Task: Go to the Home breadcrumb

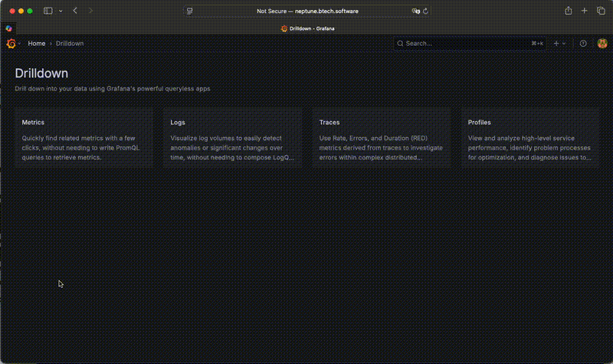Action: point(36,44)
